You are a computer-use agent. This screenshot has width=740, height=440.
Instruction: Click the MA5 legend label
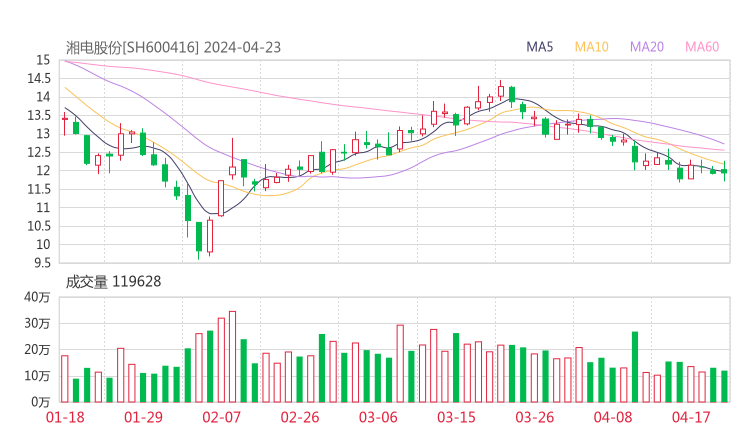(539, 47)
